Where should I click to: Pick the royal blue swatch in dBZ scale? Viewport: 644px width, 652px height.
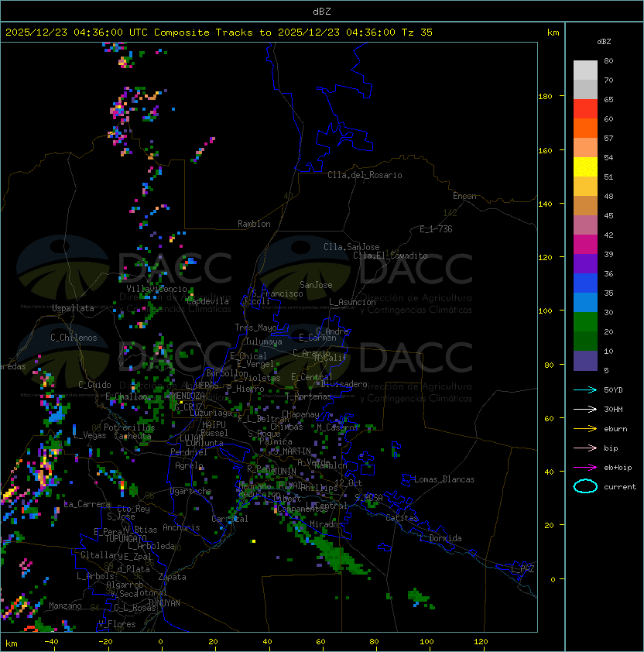point(585,283)
